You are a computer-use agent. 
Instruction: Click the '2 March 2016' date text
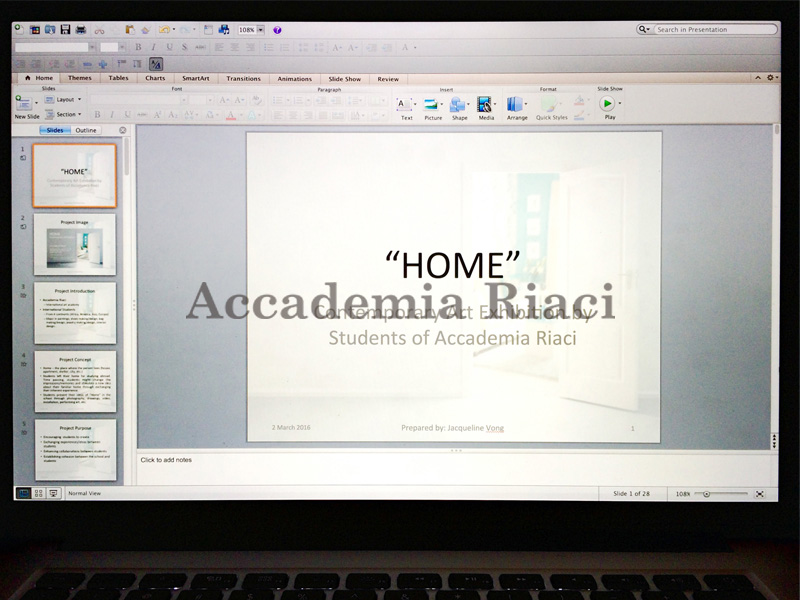[291, 428]
